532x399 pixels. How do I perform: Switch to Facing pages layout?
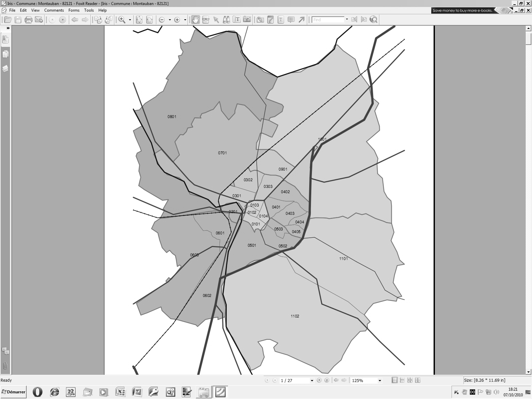[418, 380]
